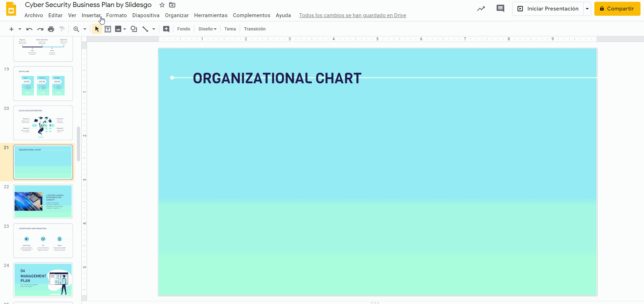
Task: Open the comment history icon
Action: (500, 9)
